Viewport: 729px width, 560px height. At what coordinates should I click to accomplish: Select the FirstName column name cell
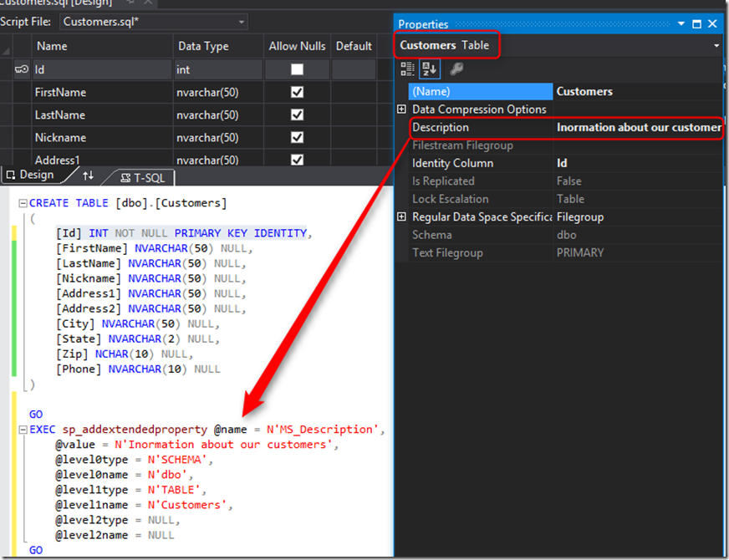point(102,92)
